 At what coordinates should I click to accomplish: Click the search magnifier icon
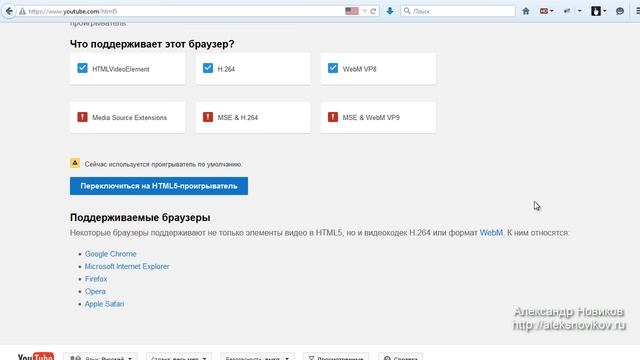point(407,11)
